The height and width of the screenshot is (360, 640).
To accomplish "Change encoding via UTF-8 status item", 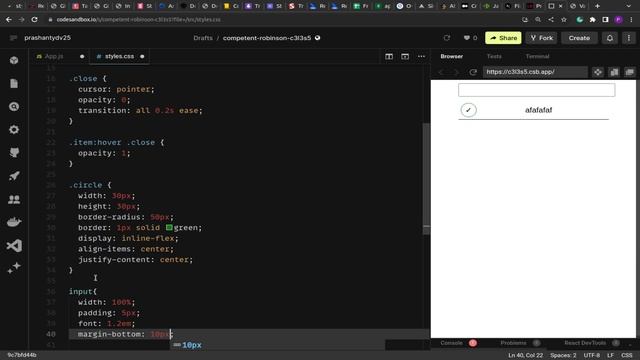I will [592, 355].
